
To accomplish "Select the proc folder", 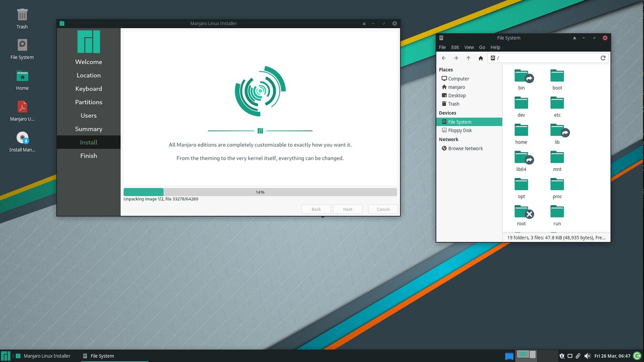I will point(557,188).
